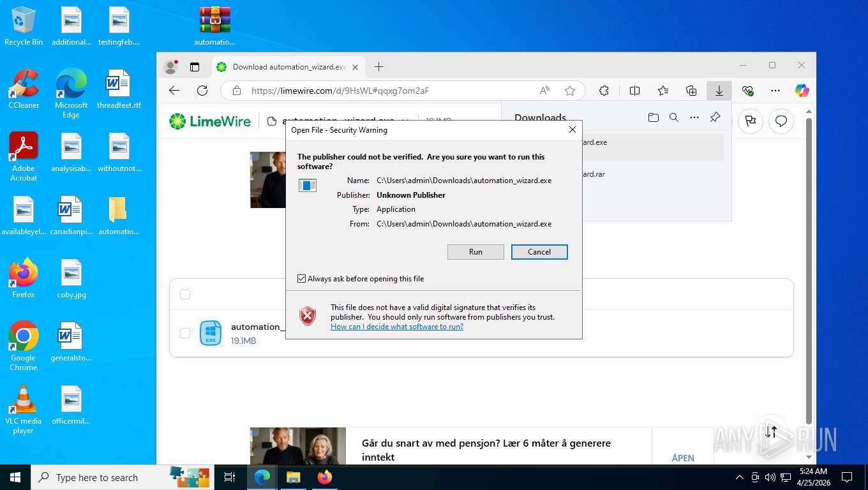Uncheck Always ask before opening this file

(x=302, y=279)
